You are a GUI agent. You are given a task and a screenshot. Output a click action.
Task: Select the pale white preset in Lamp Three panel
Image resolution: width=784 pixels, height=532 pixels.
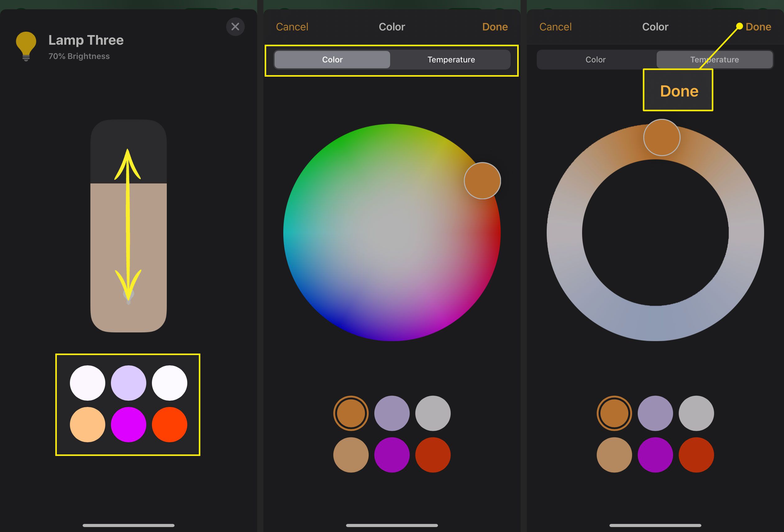pyautogui.click(x=87, y=383)
